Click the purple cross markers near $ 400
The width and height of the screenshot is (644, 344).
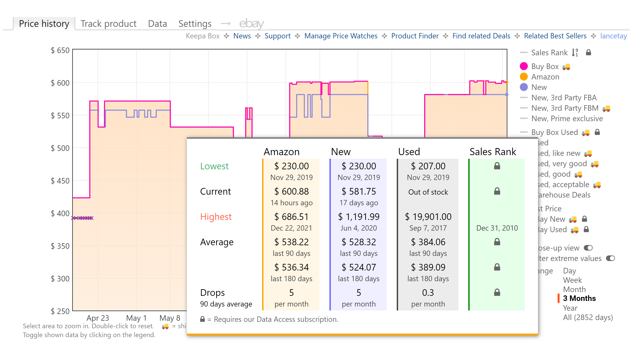[82, 218]
